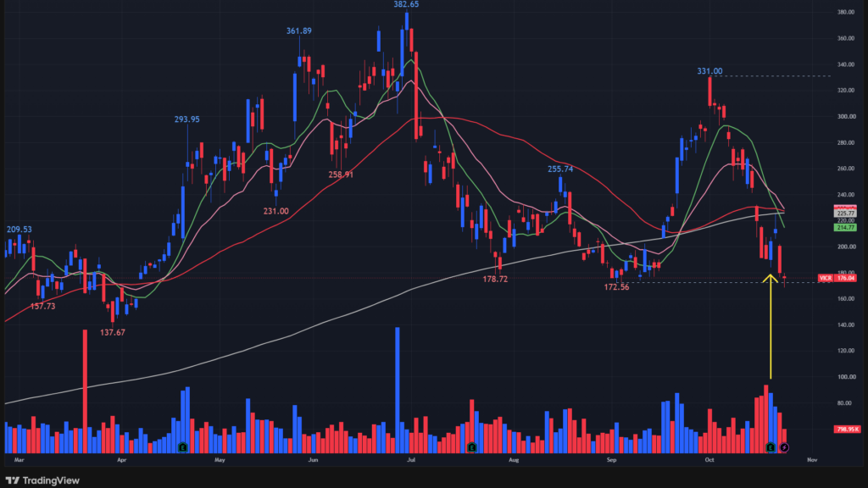Click the tall red March volume spike

[85, 391]
